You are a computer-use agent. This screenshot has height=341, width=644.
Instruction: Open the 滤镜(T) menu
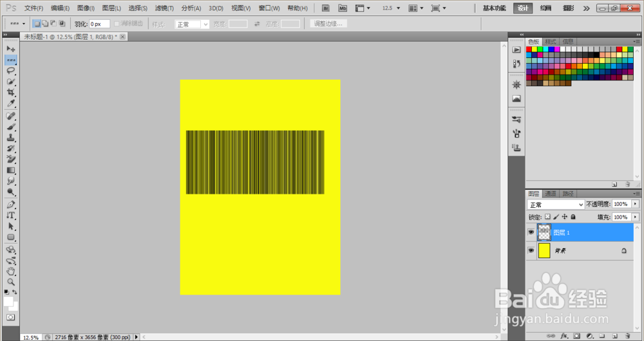point(164,8)
